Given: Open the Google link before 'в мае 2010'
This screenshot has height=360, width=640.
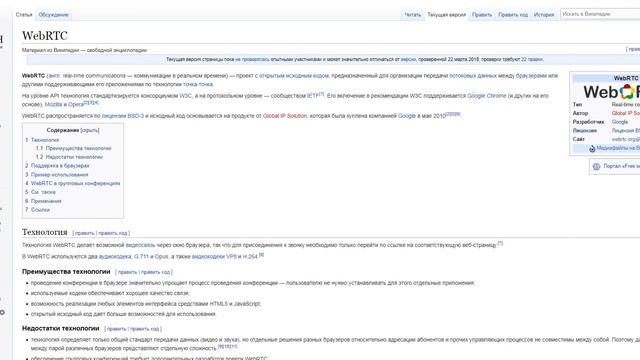Looking at the screenshot, I should pos(407,116).
